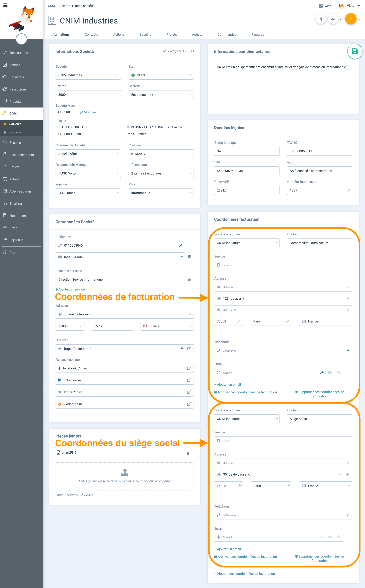The image size is (365, 588).
Task: Delete the 0203040506 phone number
Action: click(189, 257)
